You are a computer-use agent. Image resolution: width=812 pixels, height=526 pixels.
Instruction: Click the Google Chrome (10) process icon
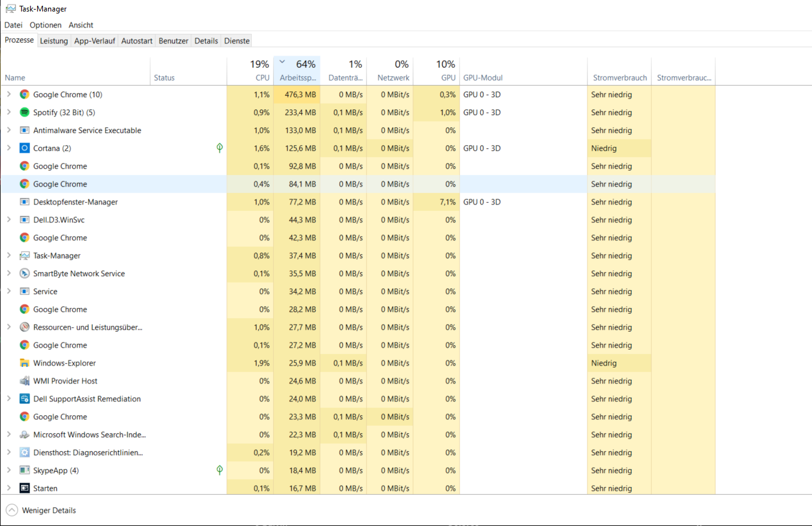click(x=24, y=95)
